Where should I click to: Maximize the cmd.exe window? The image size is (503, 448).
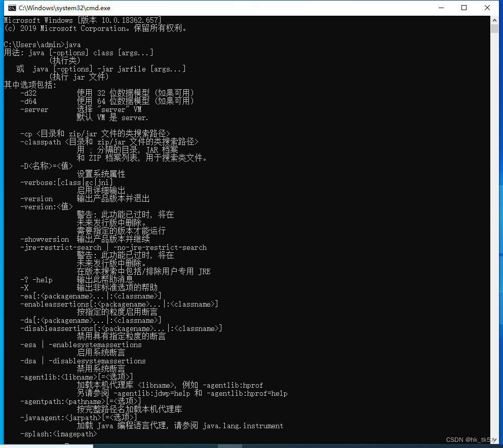pos(464,8)
